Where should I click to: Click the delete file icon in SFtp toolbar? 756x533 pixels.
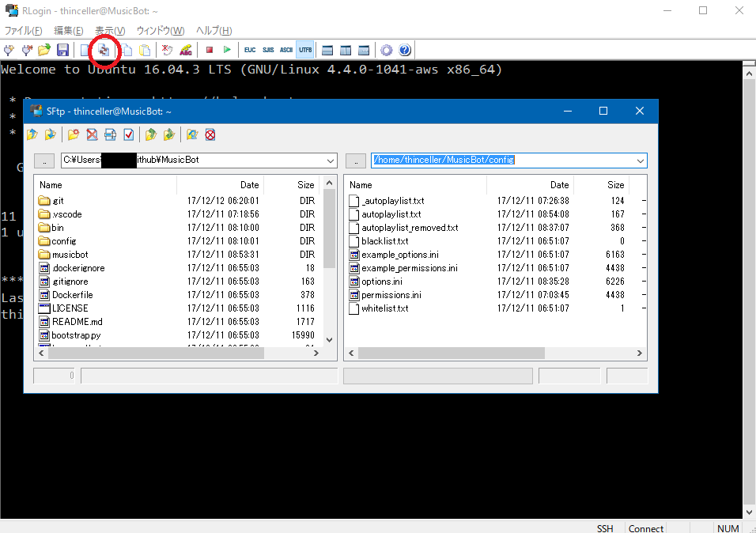point(93,134)
